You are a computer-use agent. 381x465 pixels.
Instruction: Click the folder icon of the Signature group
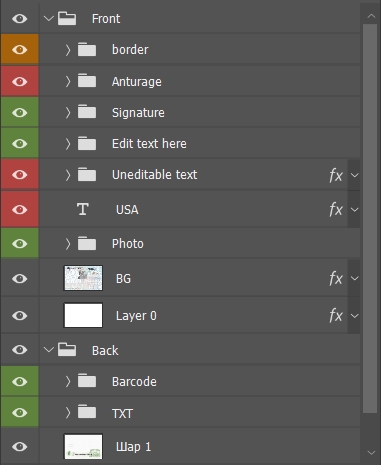(87, 112)
